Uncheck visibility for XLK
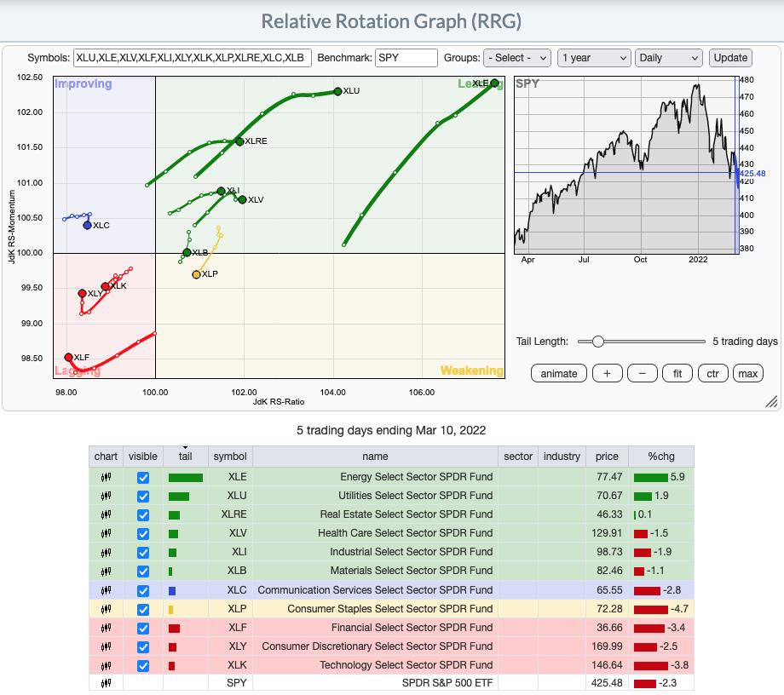 (x=143, y=666)
